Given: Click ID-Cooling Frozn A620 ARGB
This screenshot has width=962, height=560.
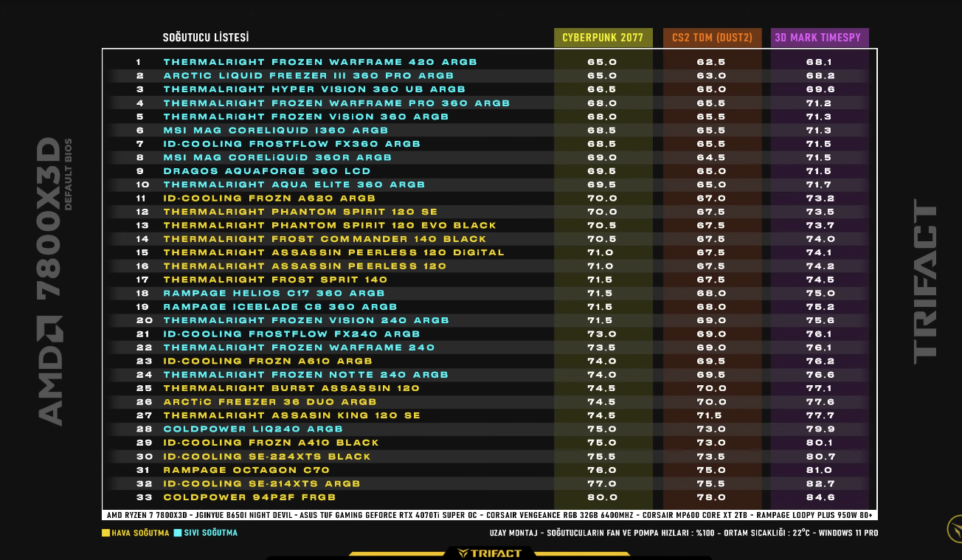Looking at the screenshot, I should (269, 198).
